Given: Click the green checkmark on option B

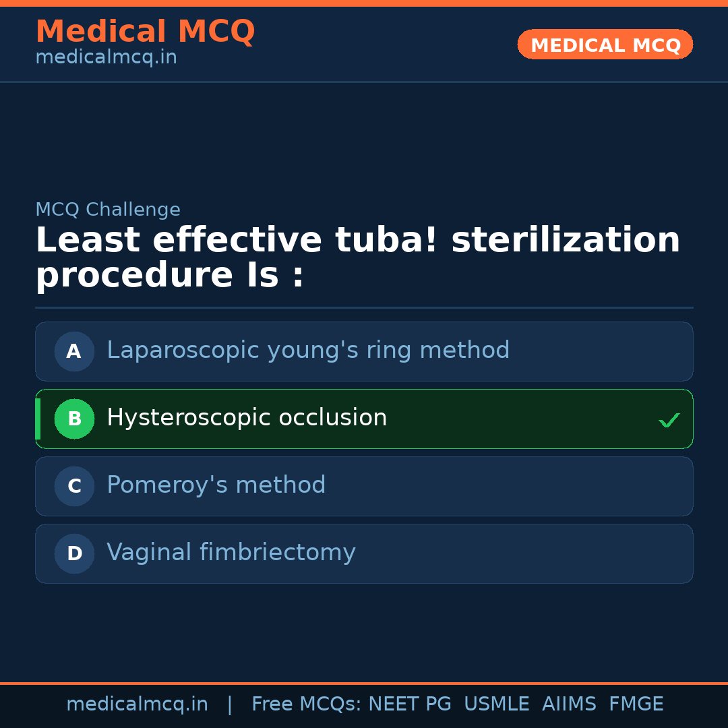Looking at the screenshot, I should (669, 420).
